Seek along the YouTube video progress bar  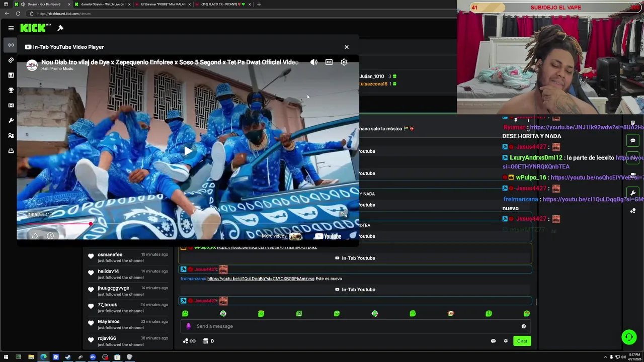pos(188,224)
